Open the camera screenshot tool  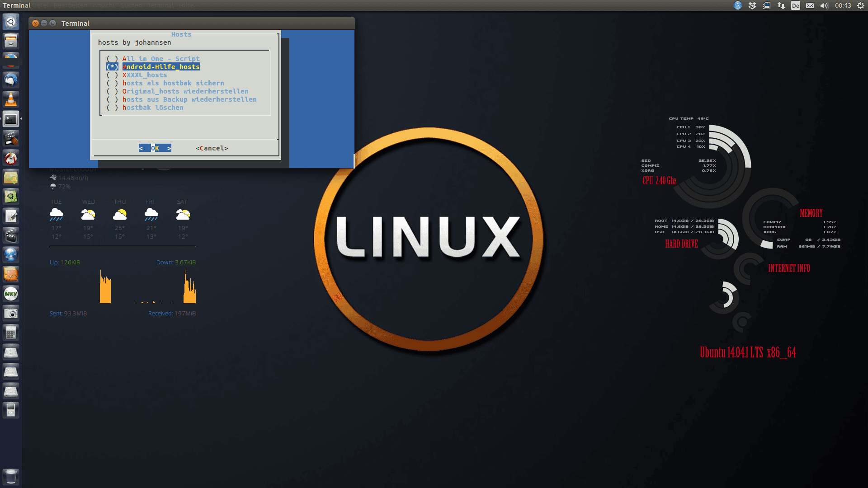pyautogui.click(x=11, y=313)
